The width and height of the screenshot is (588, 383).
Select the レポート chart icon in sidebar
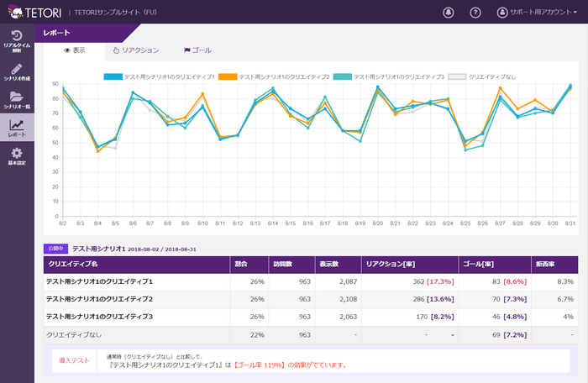17,128
